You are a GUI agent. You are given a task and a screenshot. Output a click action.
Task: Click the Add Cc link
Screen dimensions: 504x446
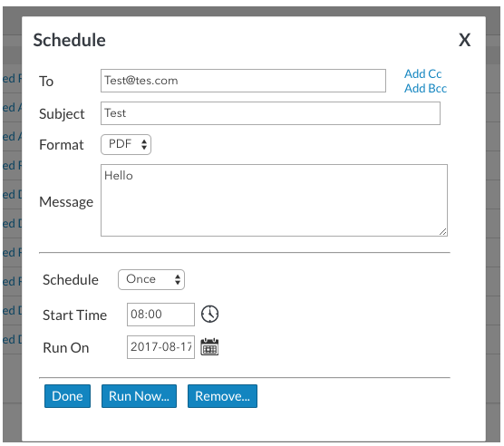tap(422, 74)
